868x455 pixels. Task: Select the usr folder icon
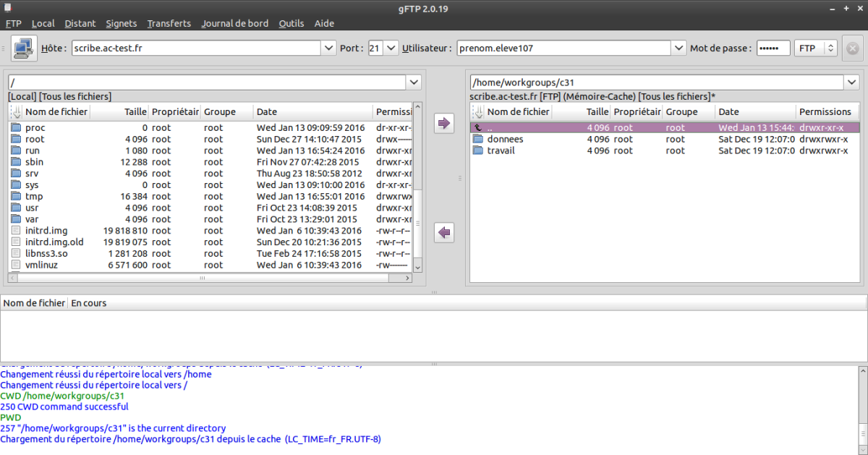(17, 208)
